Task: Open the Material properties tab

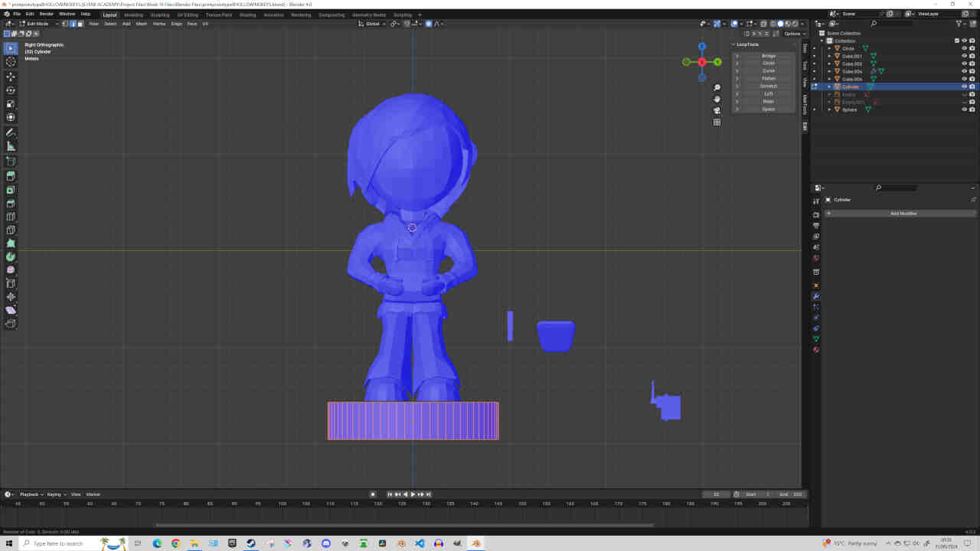Action: [x=816, y=350]
